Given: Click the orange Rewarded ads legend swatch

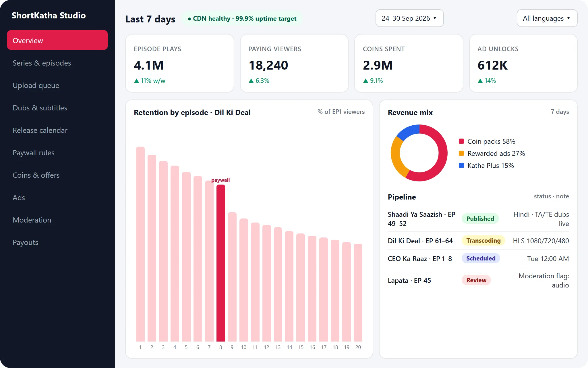Looking at the screenshot, I should tap(461, 153).
